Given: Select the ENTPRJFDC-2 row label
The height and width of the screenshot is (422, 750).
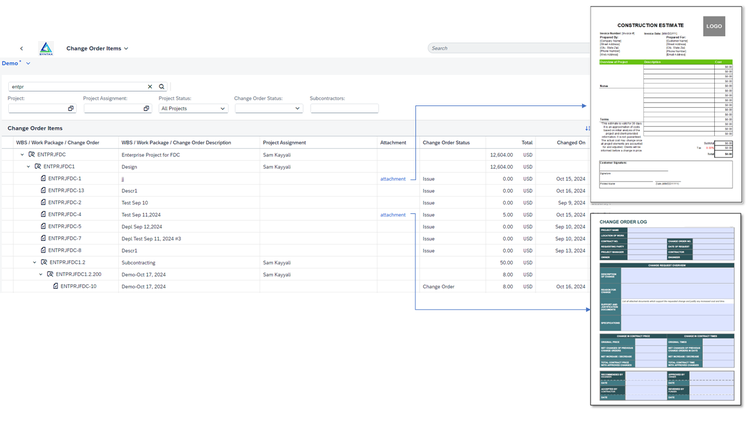Looking at the screenshot, I should click(x=65, y=202).
